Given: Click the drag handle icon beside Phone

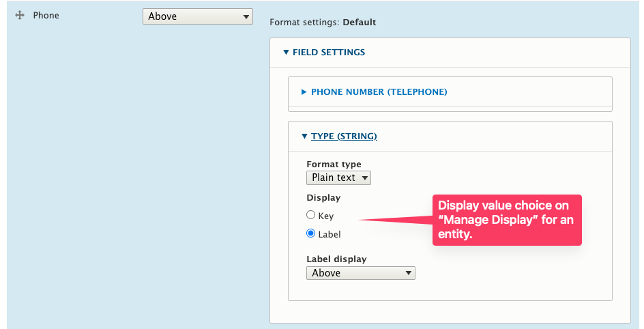Looking at the screenshot, I should click(20, 16).
